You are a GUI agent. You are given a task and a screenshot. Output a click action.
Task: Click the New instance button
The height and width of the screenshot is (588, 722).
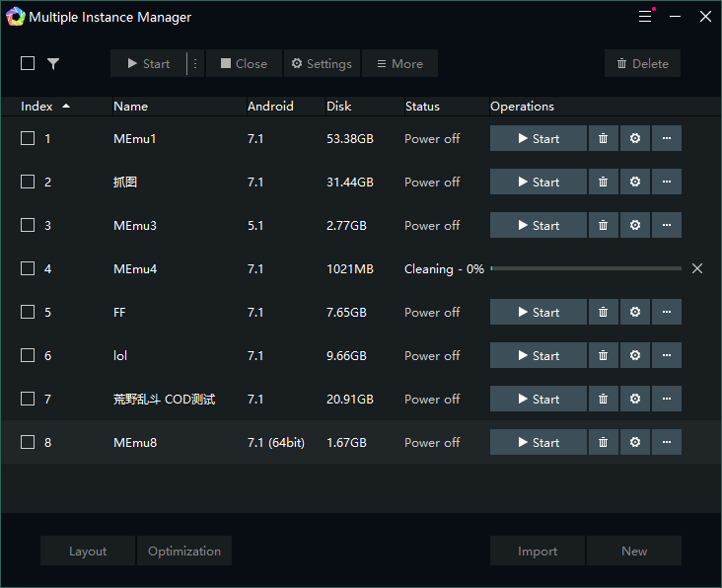click(634, 551)
